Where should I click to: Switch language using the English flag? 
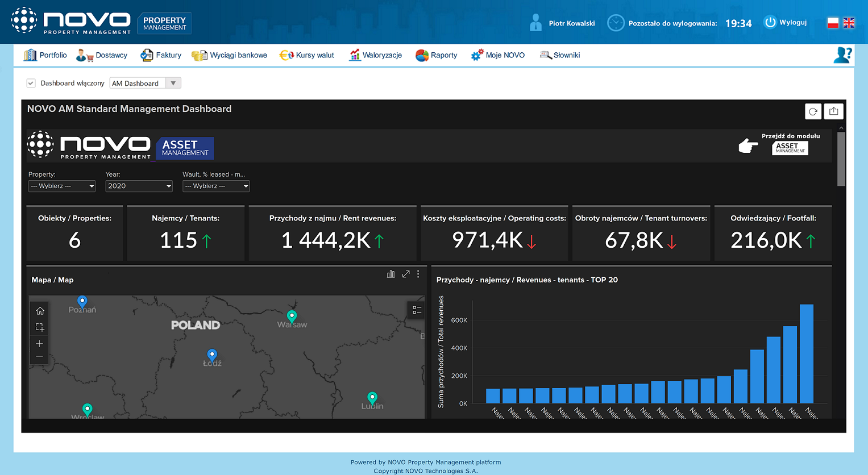point(849,23)
